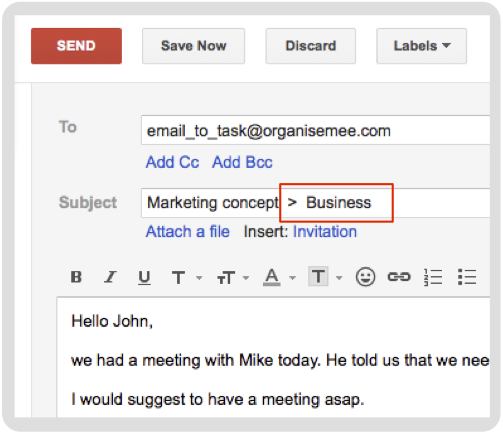503x434 pixels.
Task: Expand the font dropdown arrow
Action: [x=199, y=278]
